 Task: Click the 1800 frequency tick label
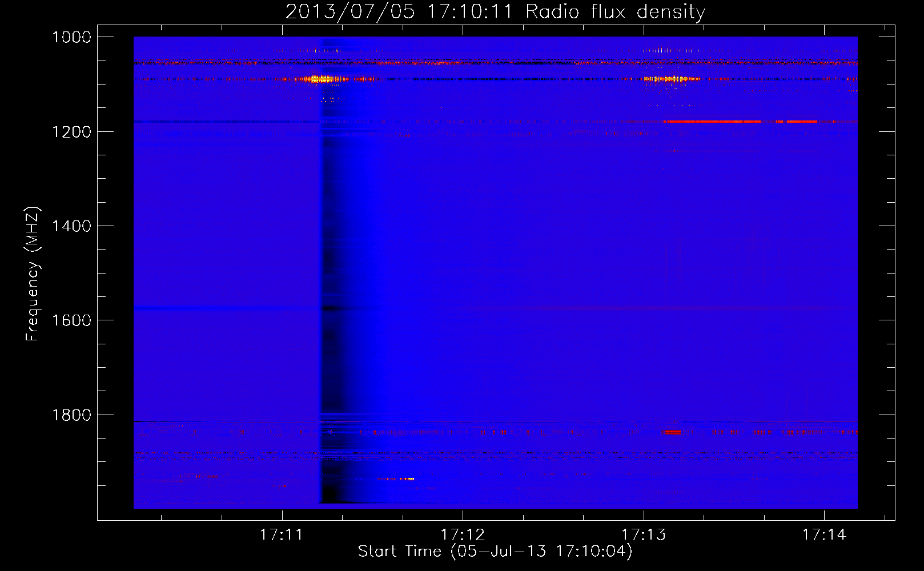(71, 415)
